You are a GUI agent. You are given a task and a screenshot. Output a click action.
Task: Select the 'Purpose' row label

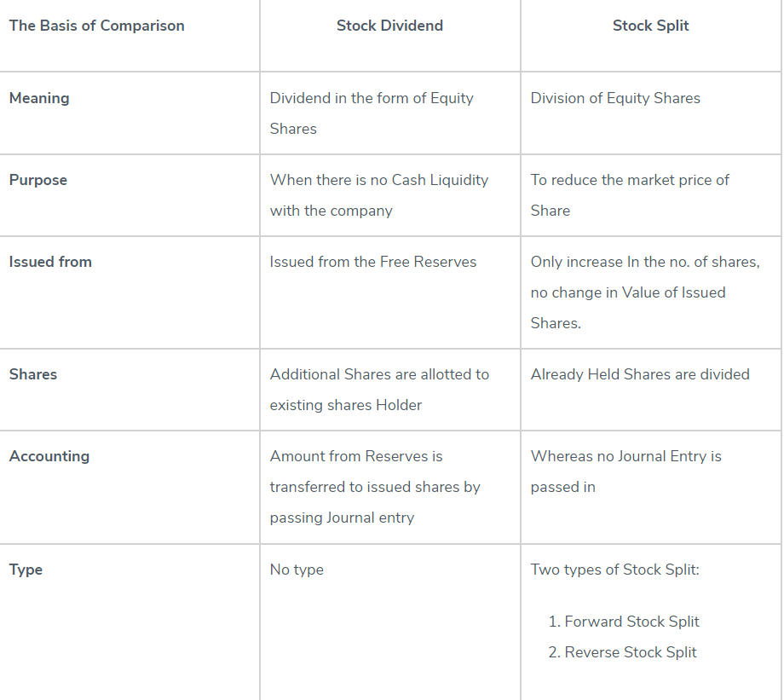[x=38, y=180]
